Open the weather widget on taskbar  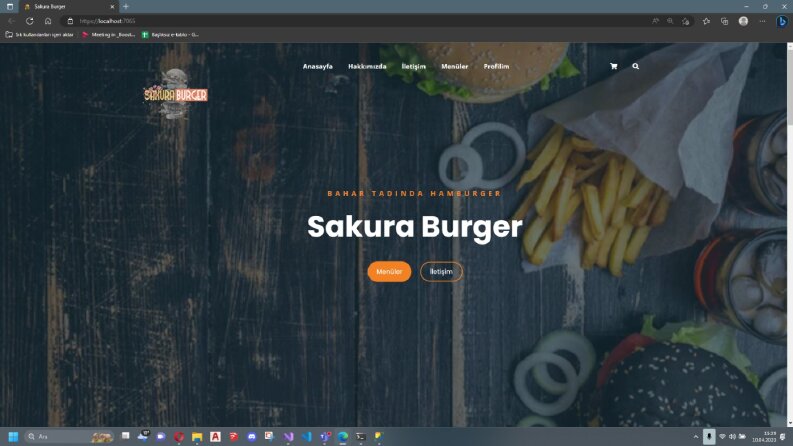pyautogui.click(x=143, y=436)
